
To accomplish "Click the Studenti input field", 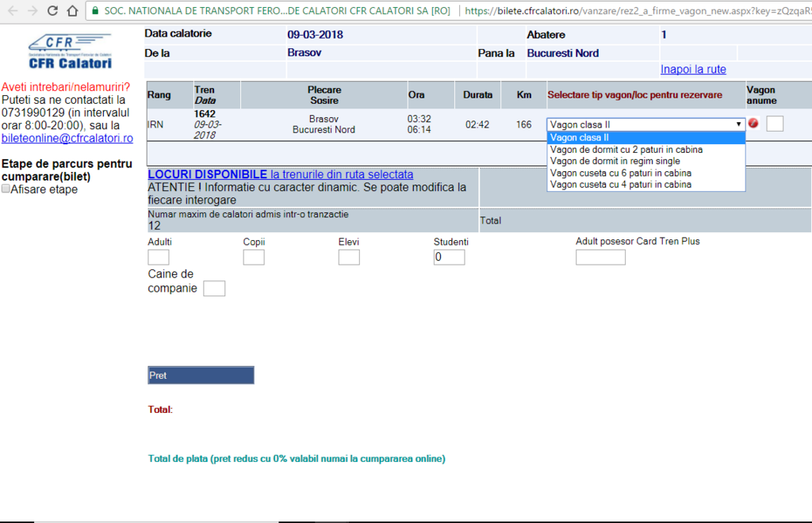I will 449,257.
